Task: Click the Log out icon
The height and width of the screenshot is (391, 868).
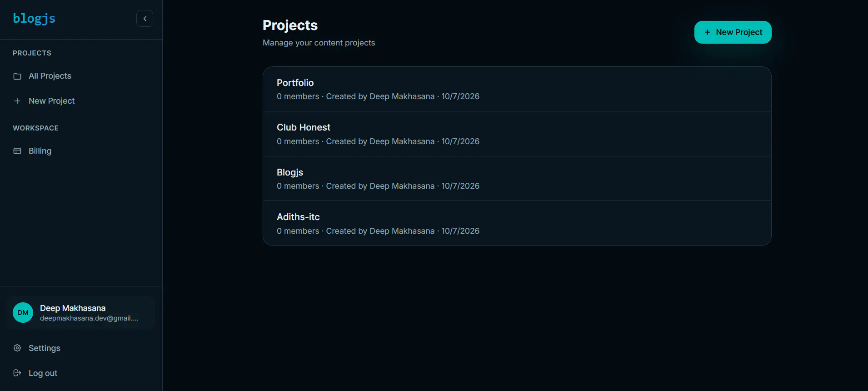Action: 17,373
